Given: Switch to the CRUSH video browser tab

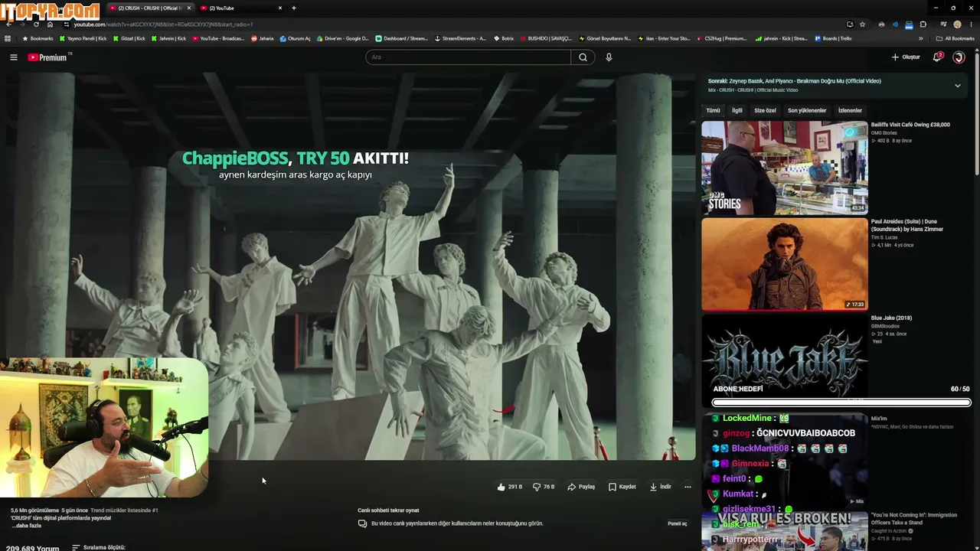Looking at the screenshot, I should [151, 8].
